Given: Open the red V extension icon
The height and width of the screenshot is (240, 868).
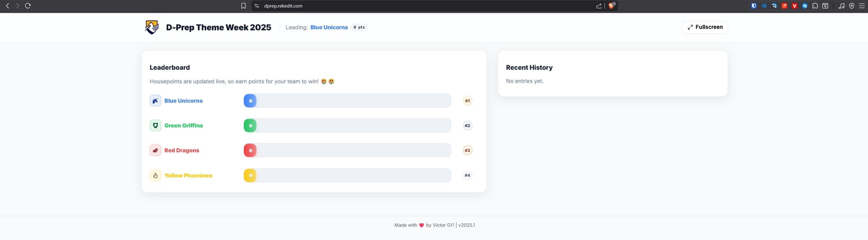Looking at the screenshot, I should pos(795,6).
